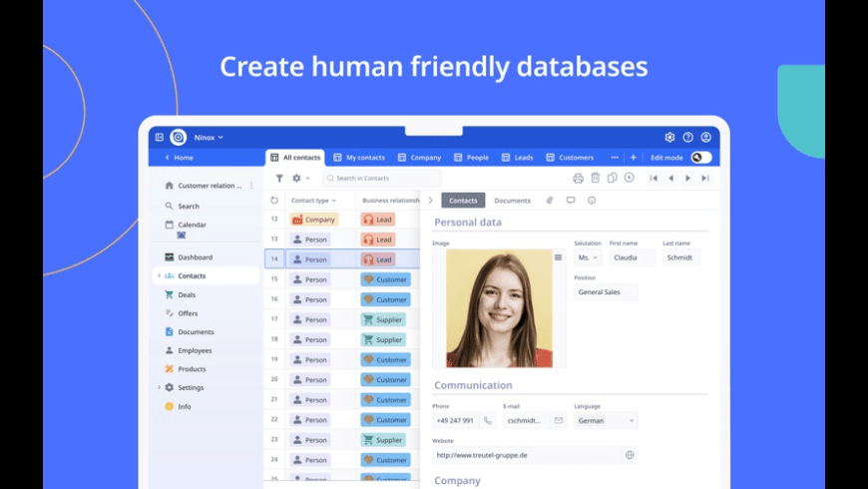This screenshot has width=868, height=489.
Task: Select the Contacts detail tab
Action: click(x=463, y=201)
